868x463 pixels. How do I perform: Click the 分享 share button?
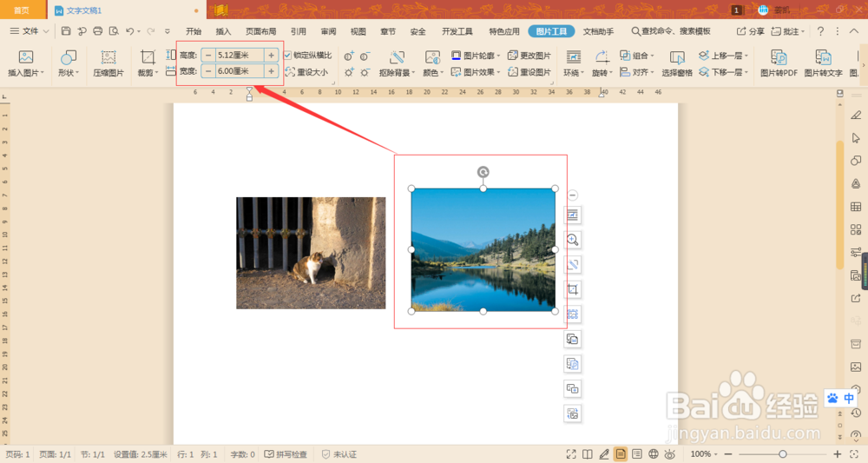(750, 31)
